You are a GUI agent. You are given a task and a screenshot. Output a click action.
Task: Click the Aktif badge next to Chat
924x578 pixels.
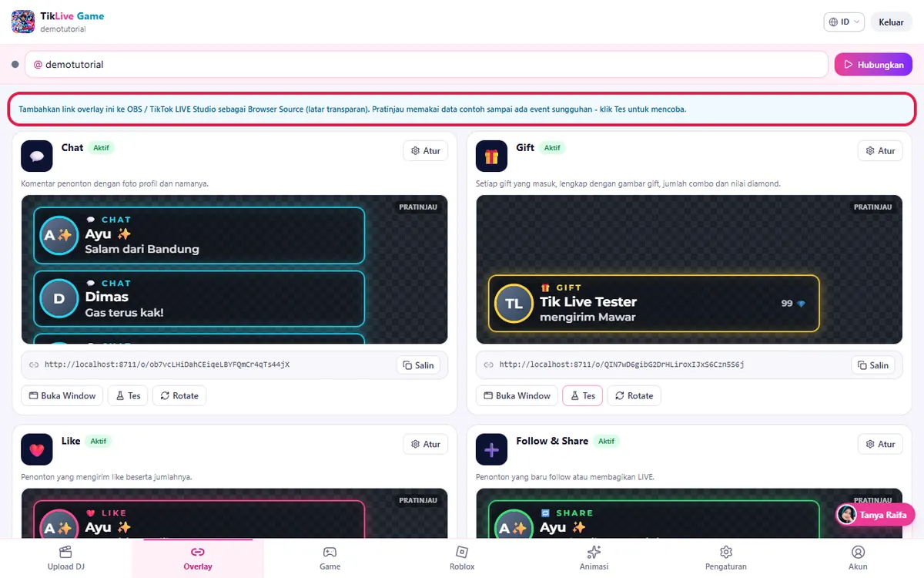pos(101,148)
